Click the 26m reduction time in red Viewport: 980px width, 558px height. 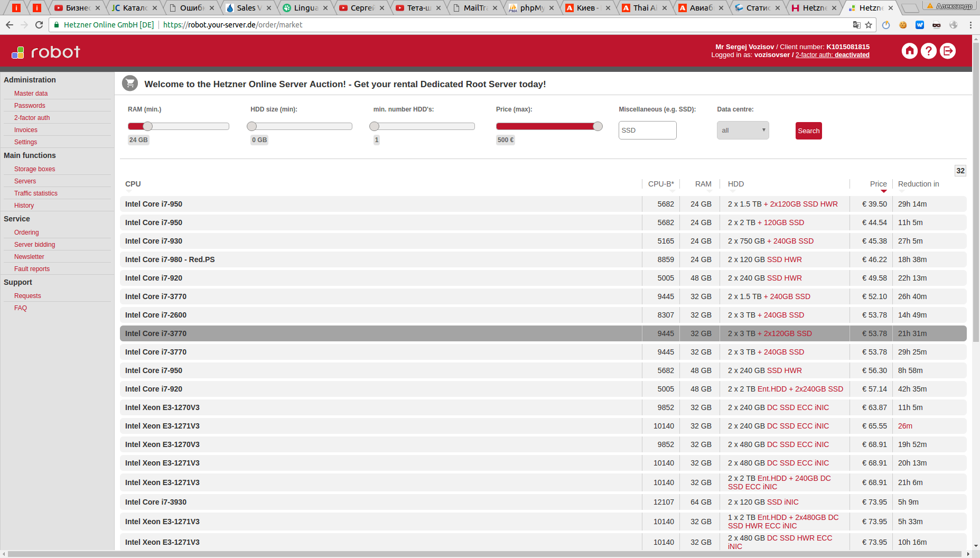(905, 426)
